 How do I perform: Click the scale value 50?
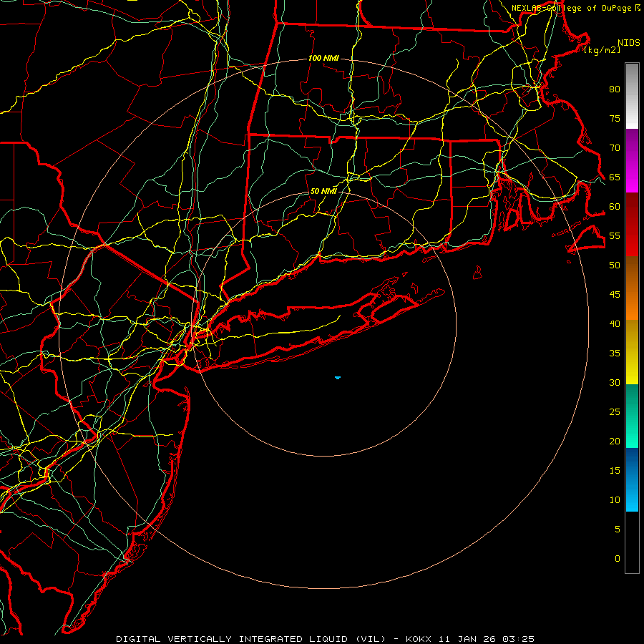pos(615,265)
